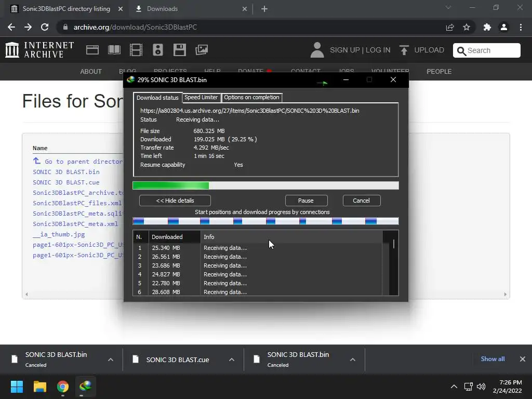Expand options for SONIC 3D BLAST.cue download
Image resolution: width=532 pixels, height=399 pixels.
point(232,360)
